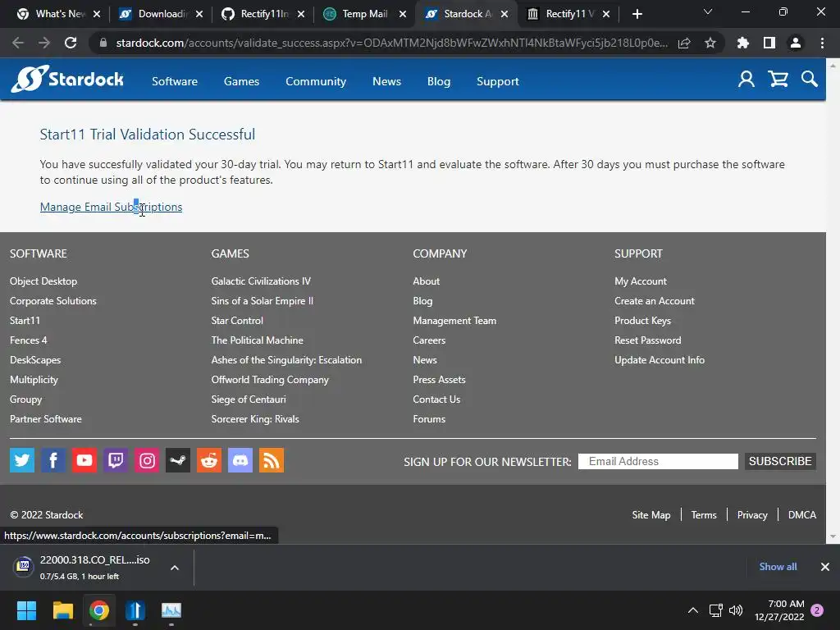Open Stardock's Twitter page icon

[22, 460]
